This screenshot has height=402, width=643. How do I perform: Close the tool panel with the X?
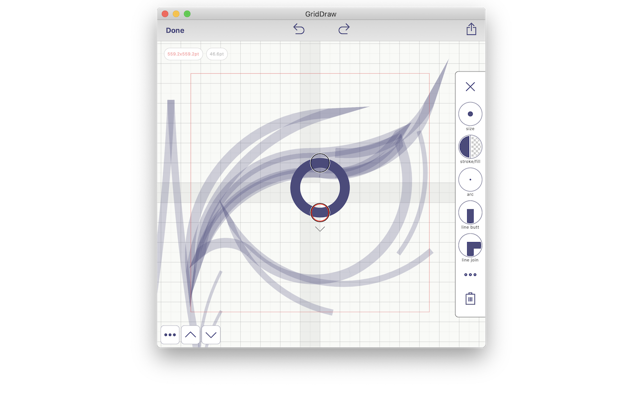(470, 87)
